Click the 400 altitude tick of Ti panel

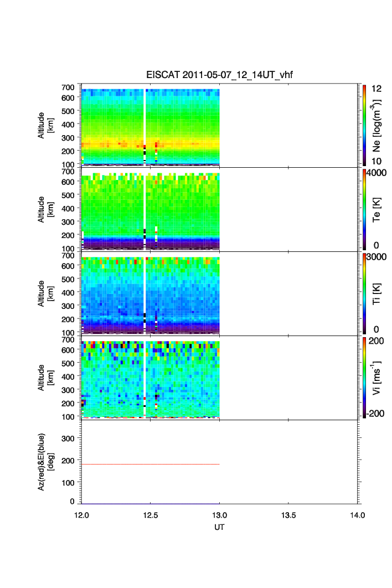(68, 292)
